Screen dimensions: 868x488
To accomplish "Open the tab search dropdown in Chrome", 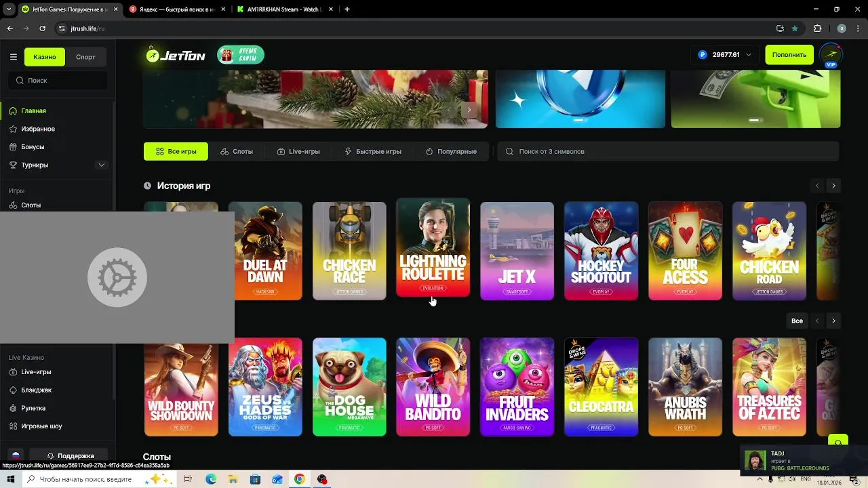I will 9,9.
